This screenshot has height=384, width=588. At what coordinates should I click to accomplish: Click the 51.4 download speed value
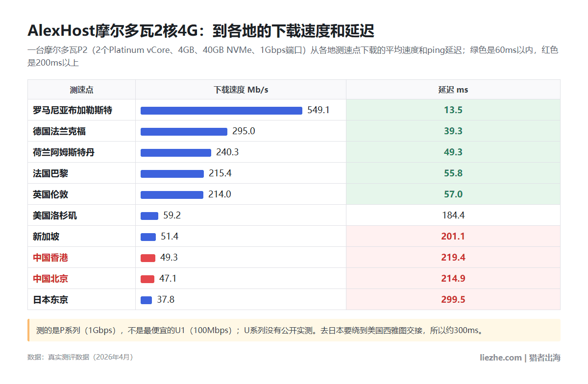[170, 237]
